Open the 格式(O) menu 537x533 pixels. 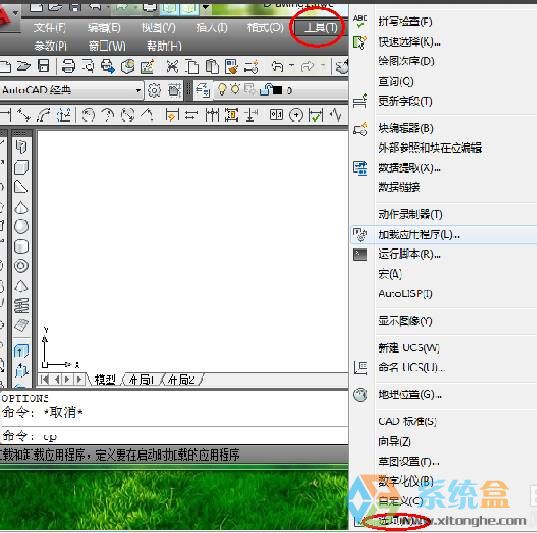click(x=265, y=27)
